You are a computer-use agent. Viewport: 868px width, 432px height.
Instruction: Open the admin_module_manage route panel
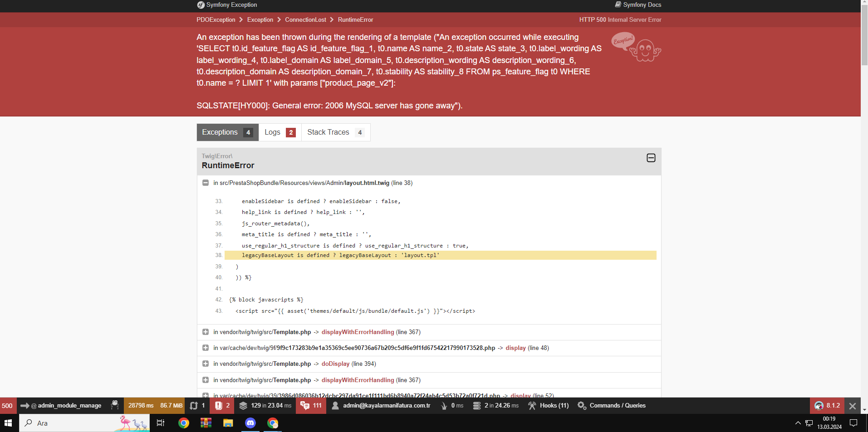pyautogui.click(x=61, y=406)
